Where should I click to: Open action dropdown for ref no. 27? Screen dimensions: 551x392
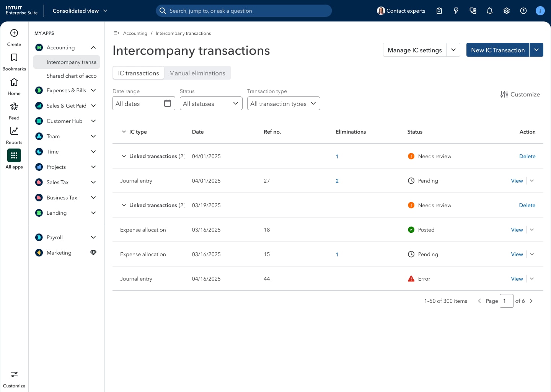pos(532,181)
